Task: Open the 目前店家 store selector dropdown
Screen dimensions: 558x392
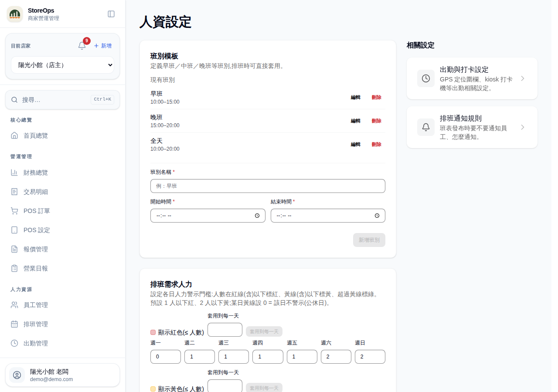Action: point(62,65)
